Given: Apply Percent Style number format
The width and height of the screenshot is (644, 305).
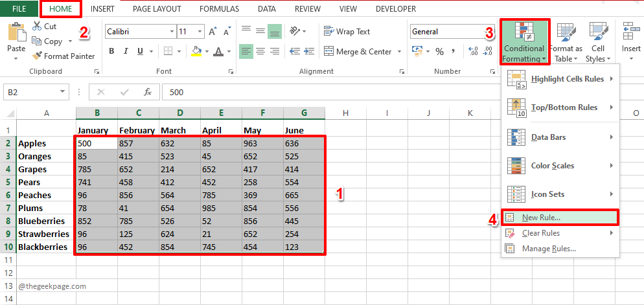Looking at the screenshot, I should [x=439, y=52].
